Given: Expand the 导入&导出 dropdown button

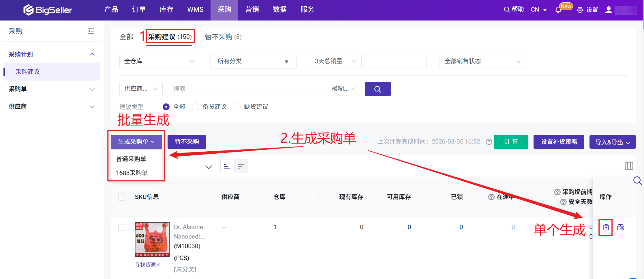Looking at the screenshot, I should click(x=612, y=142).
